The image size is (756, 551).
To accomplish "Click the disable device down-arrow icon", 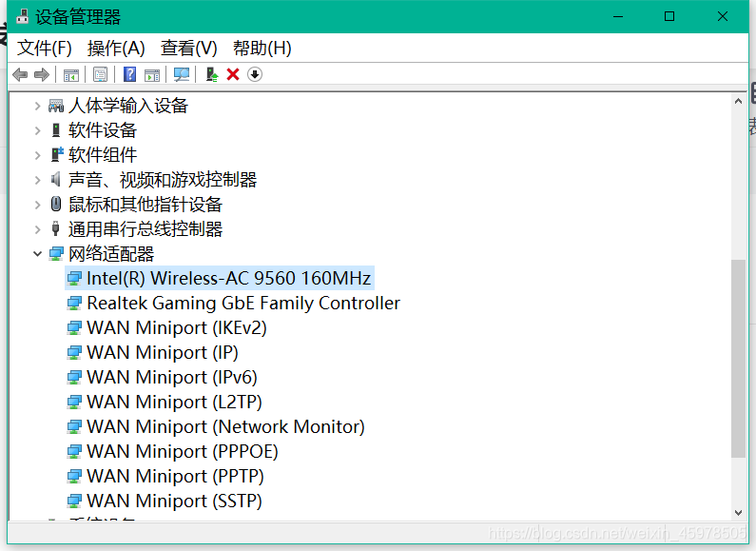I will (255, 74).
